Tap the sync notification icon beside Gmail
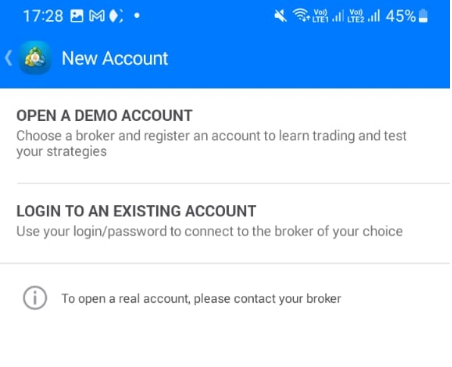The height and width of the screenshot is (367, 452). click(116, 16)
